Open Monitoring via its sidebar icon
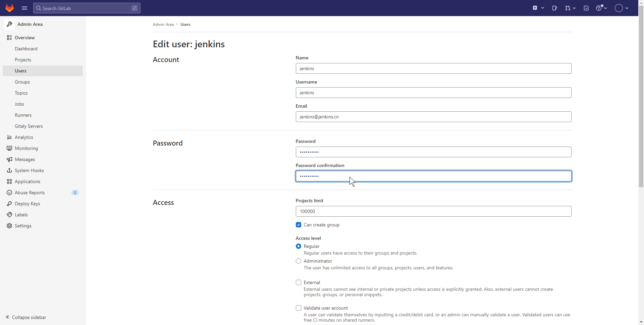 click(x=9, y=148)
